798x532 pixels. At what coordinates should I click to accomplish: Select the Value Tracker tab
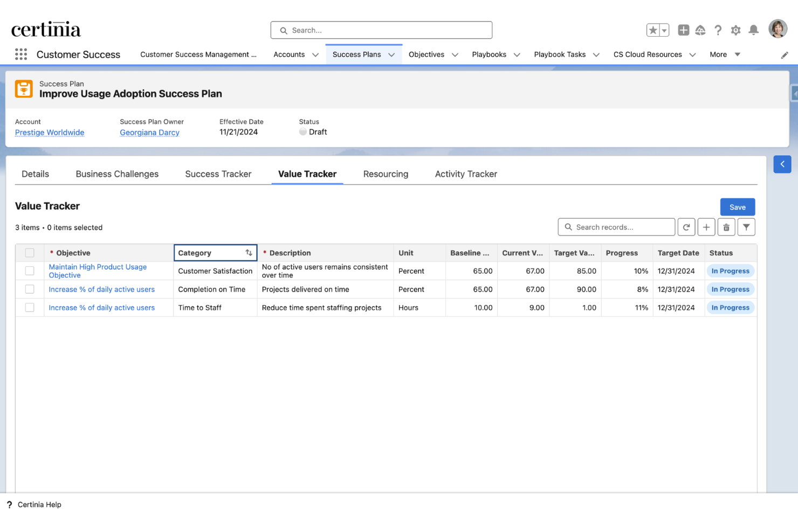point(307,174)
